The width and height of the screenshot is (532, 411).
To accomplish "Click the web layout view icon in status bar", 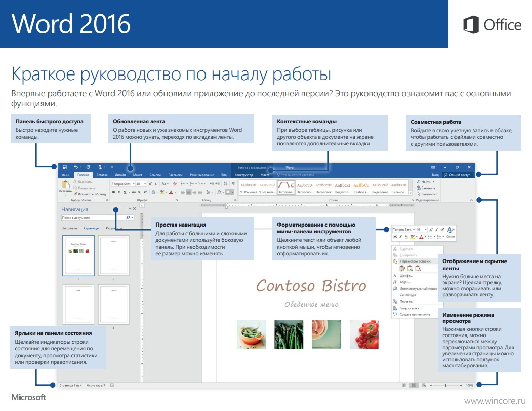I will [x=424, y=385].
